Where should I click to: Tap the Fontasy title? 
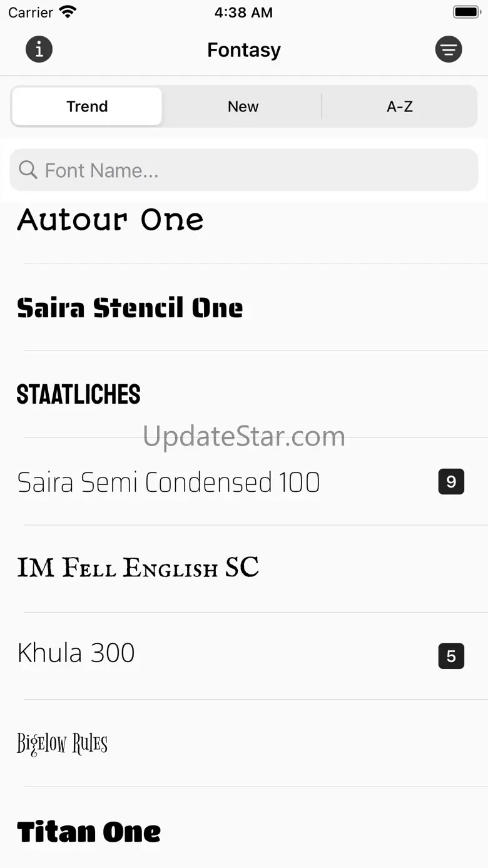point(244,49)
